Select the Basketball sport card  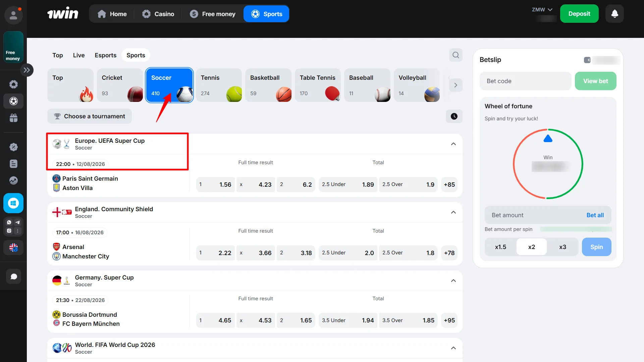268,85
